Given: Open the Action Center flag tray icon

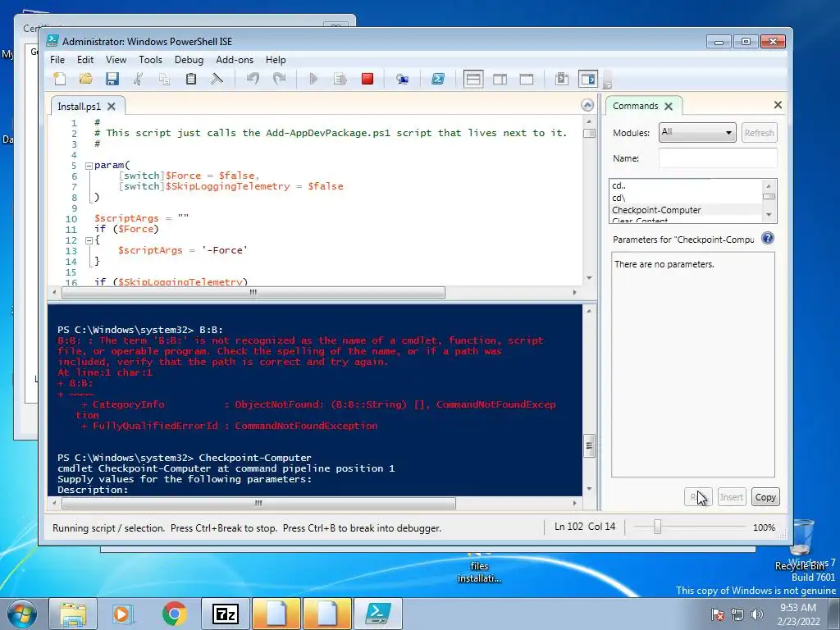Looking at the screenshot, I should coord(718,614).
